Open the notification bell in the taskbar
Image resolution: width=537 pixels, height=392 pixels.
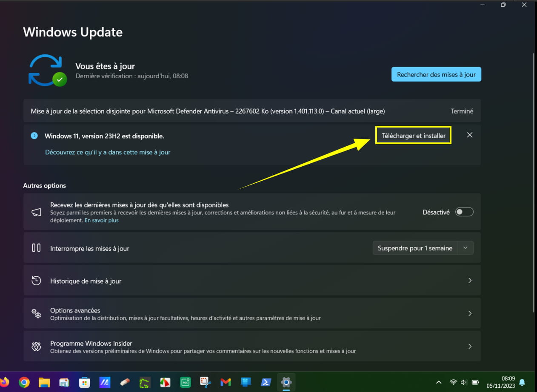point(522,382)
